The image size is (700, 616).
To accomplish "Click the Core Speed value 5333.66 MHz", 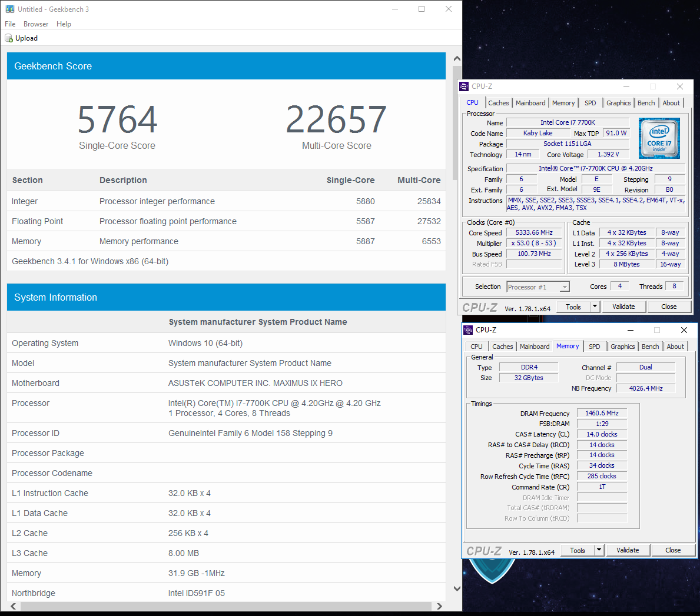I will pyautogui.click(x=534, y=233).
